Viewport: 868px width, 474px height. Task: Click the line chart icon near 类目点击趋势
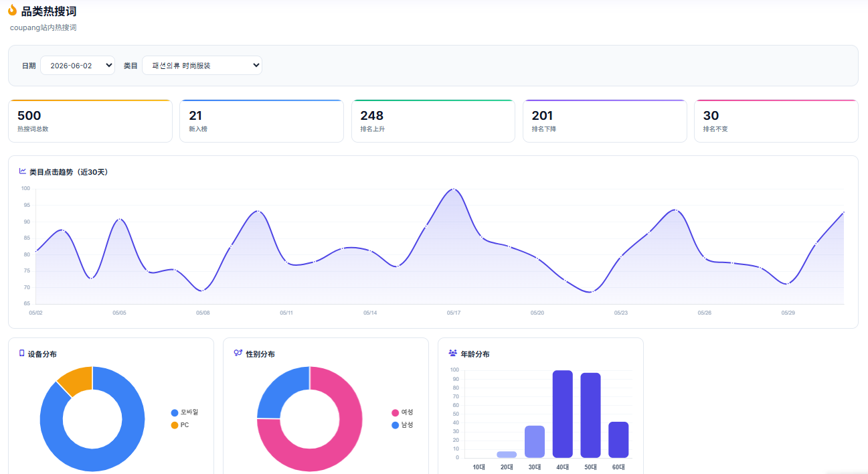(x=23, y=171)
